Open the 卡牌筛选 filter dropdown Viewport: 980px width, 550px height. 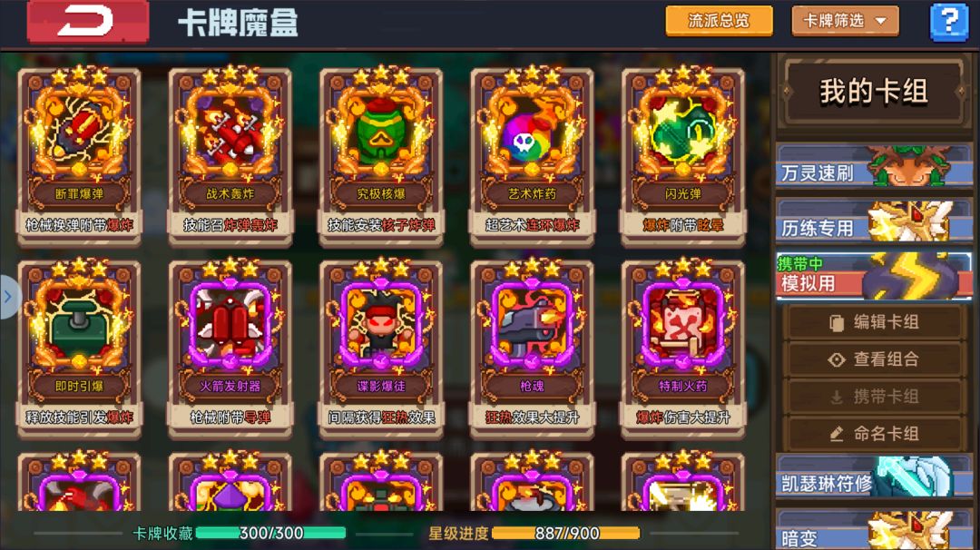[845, 21]
